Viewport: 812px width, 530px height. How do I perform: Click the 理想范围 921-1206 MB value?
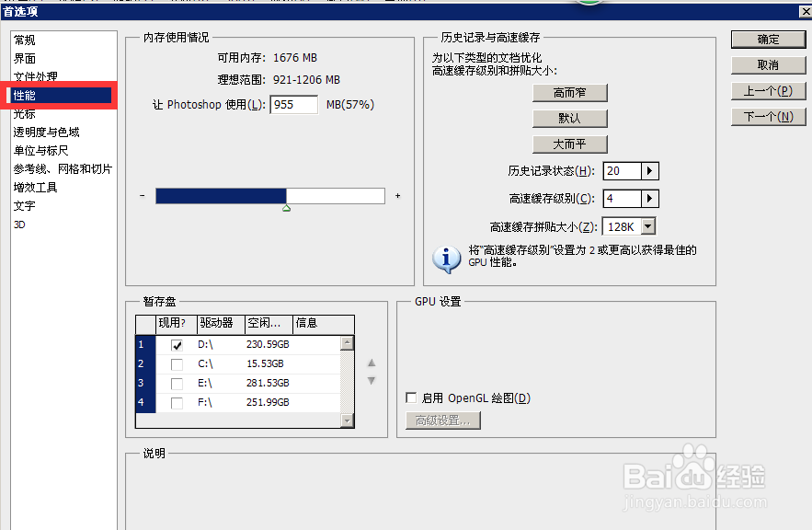tap(306, 80)
